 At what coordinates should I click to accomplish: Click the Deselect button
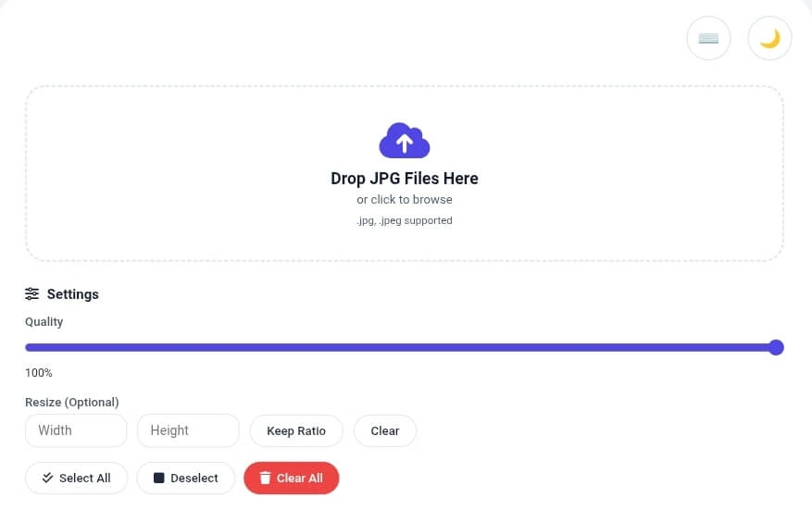tap(186, 478)
